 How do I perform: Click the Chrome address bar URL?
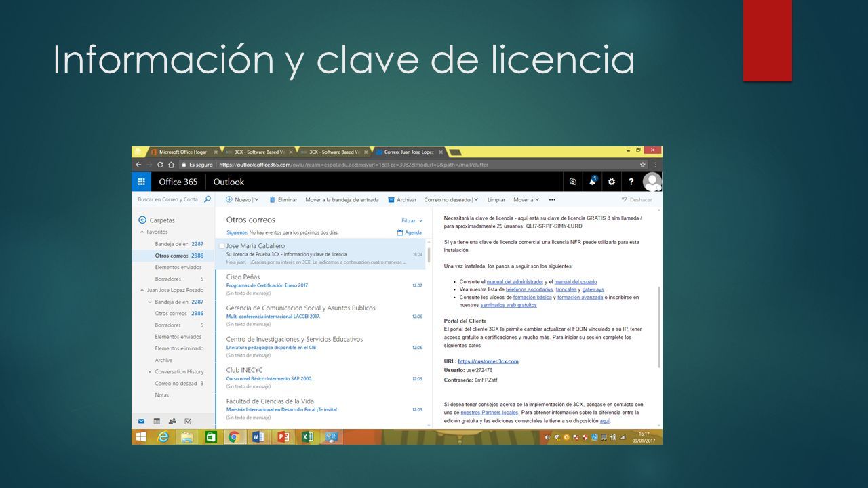353,164
